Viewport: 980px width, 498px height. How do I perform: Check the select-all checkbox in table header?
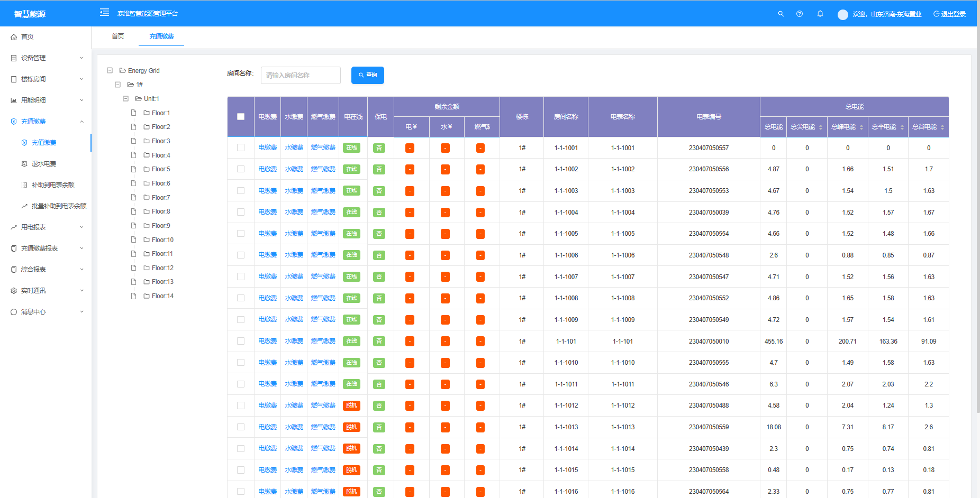(241, 117)
